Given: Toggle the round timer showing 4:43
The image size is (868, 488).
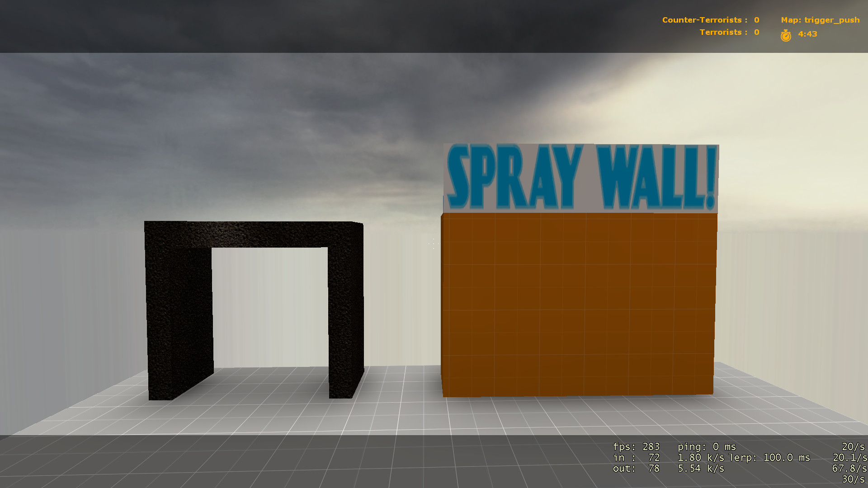Looking at the screenshot, I should click(x=807, y=34).
